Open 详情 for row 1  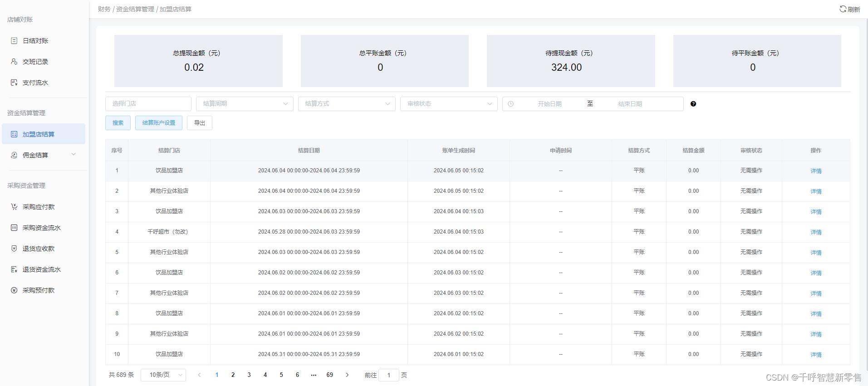pyautogui.click(x=816, y=171)
